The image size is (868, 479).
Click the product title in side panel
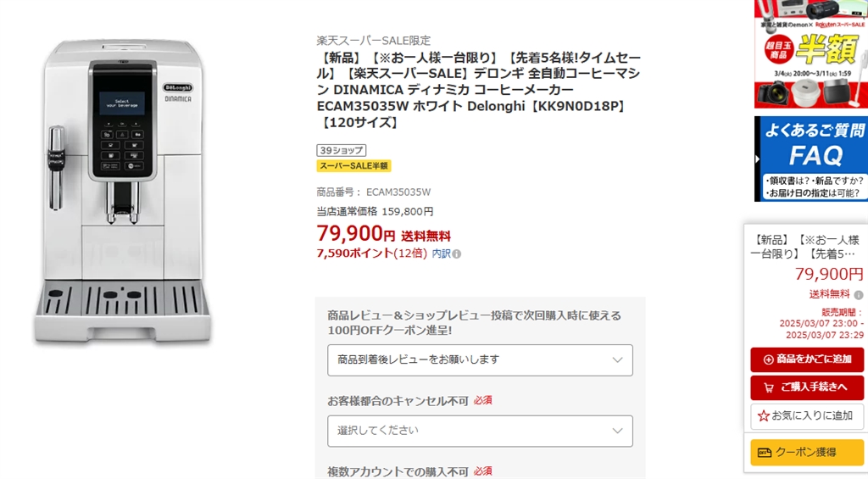[x=806, y=247]
